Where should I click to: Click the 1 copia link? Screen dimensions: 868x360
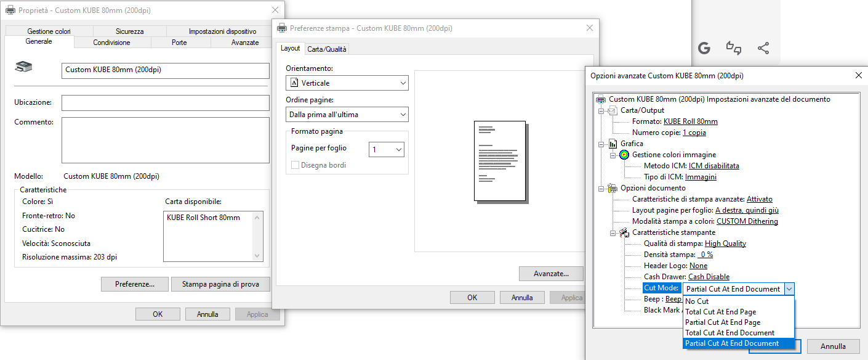(694, 133)
